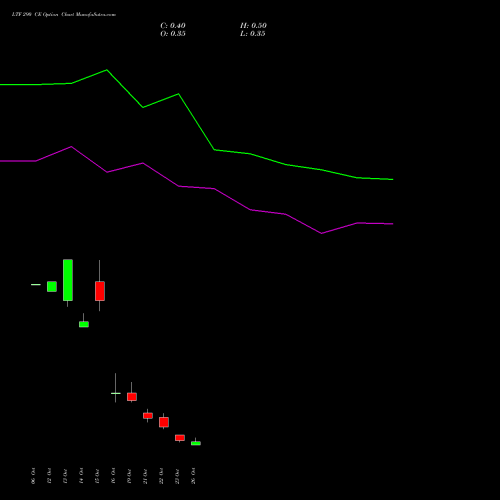Select the 23 Oct date label

(x=177, y=476)
